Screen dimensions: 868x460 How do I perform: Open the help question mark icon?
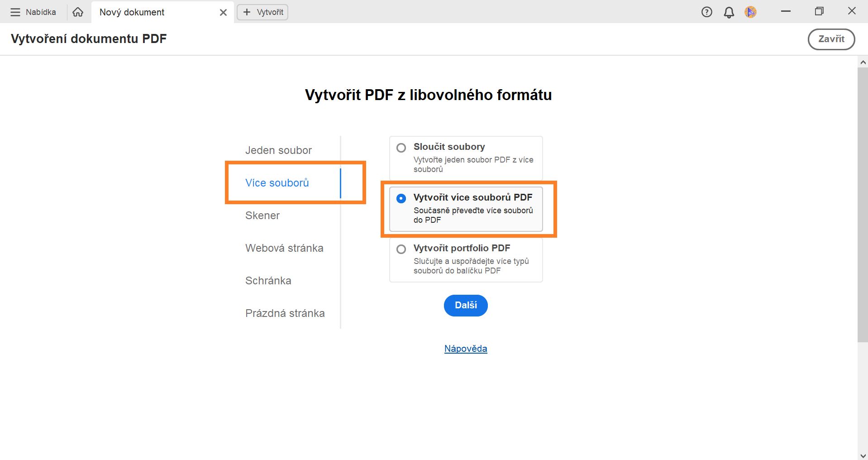706,12
